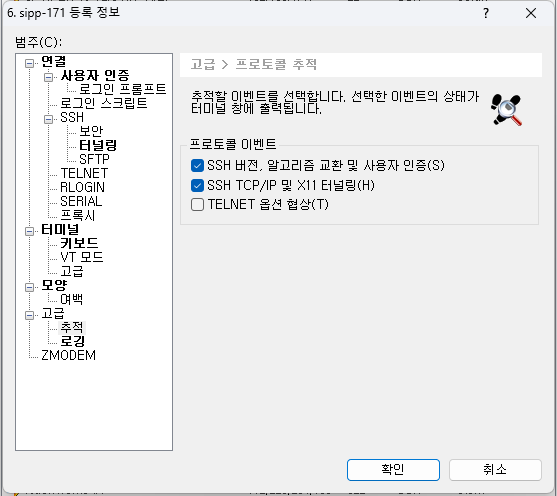Image resolution: width=557 pixels, height=496 pixels.
Task: Cancel with the 취소 button
Action: point(495,470)
